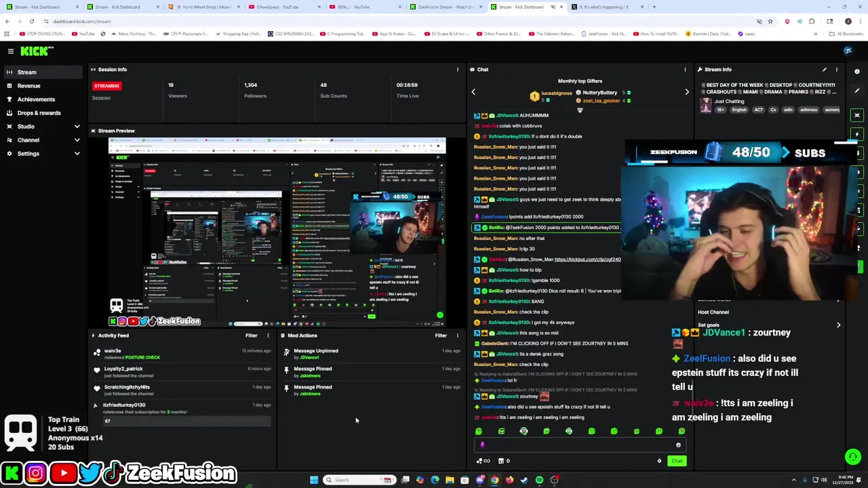
Task: Open Mod Actions Filter dropdown
Action: point(441,335)
